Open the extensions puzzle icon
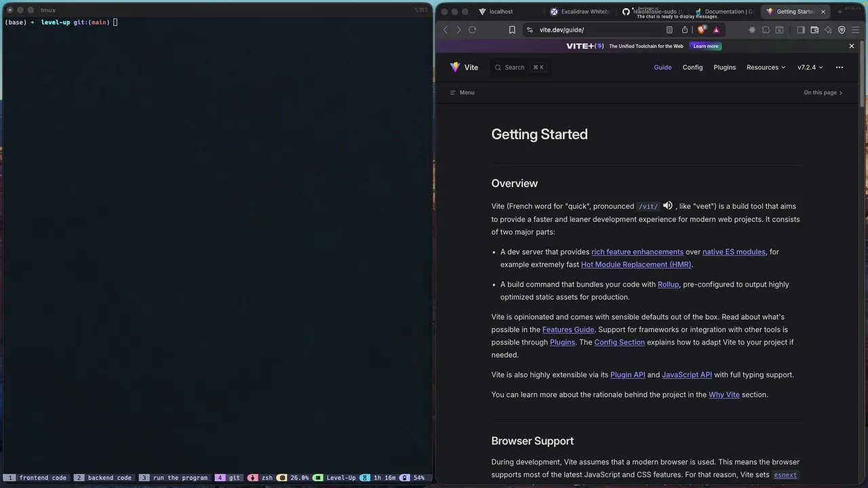 coord(766,30)
